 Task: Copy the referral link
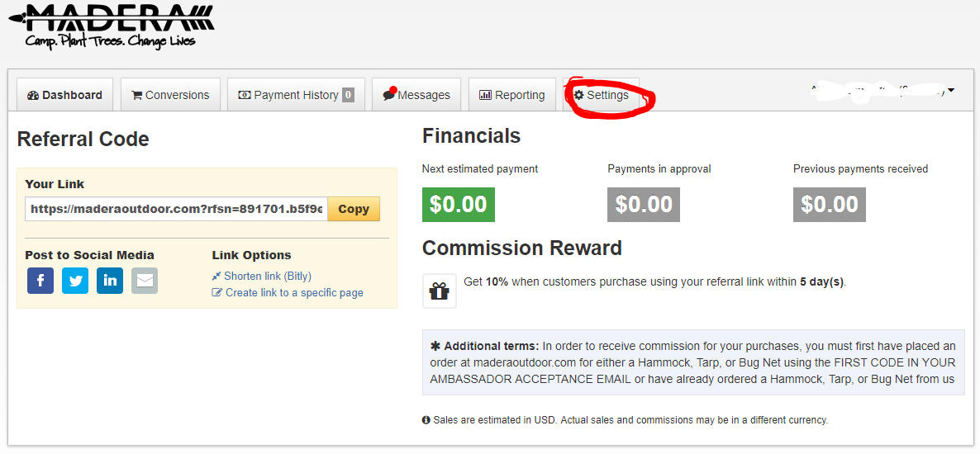pos(354,209)
